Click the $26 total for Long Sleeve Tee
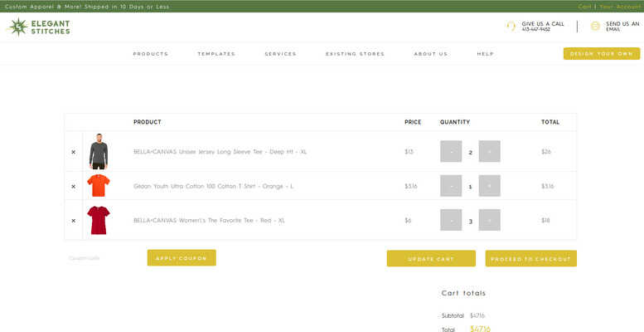 [x=546, y=152]
